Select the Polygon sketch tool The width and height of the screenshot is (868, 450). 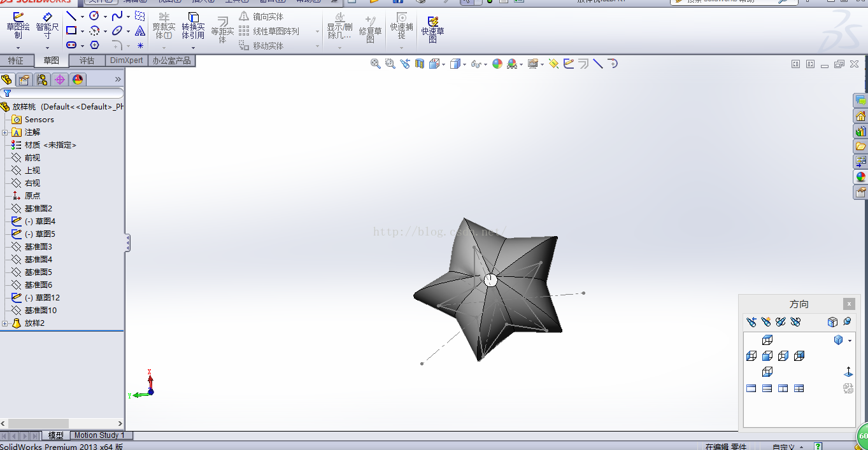click(x=94, y=45)
